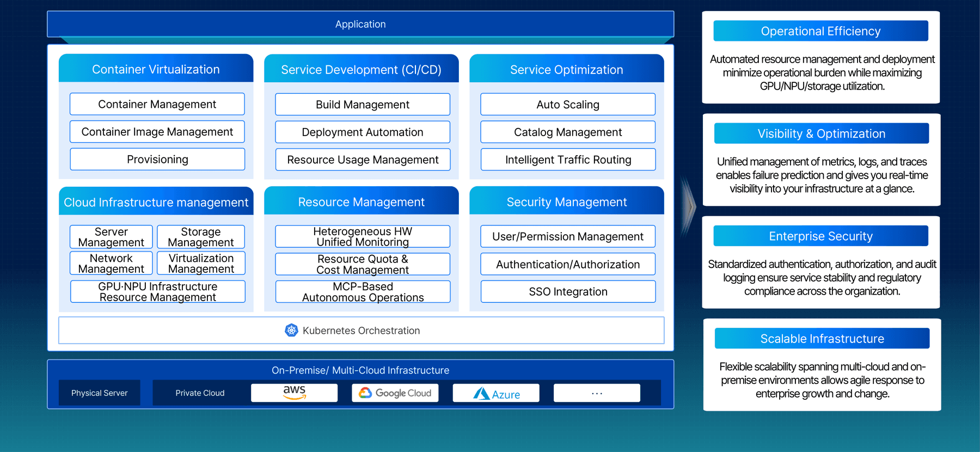Open the Security Management header
The height and width of the screenshot is (452, 980).
point(566,201)
